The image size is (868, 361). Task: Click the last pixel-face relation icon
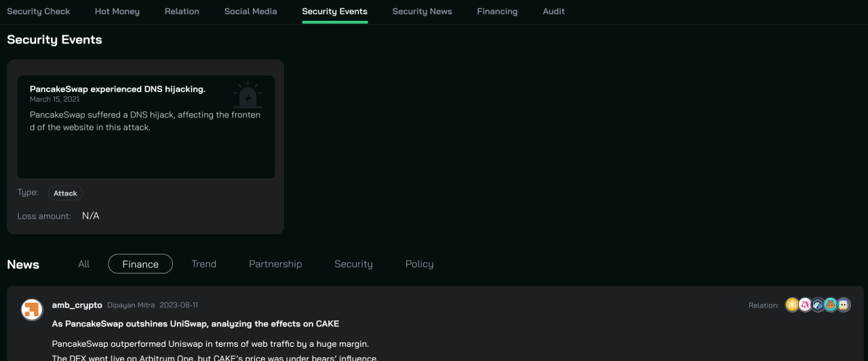pyautogui.click(x=844, y=305)
